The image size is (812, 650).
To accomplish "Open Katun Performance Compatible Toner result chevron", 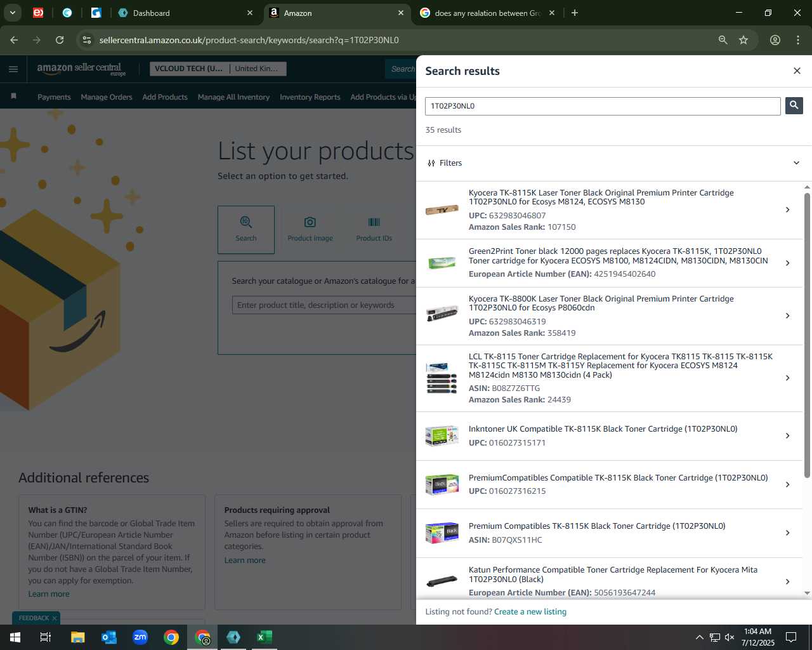I will click(x=787, y=581).
